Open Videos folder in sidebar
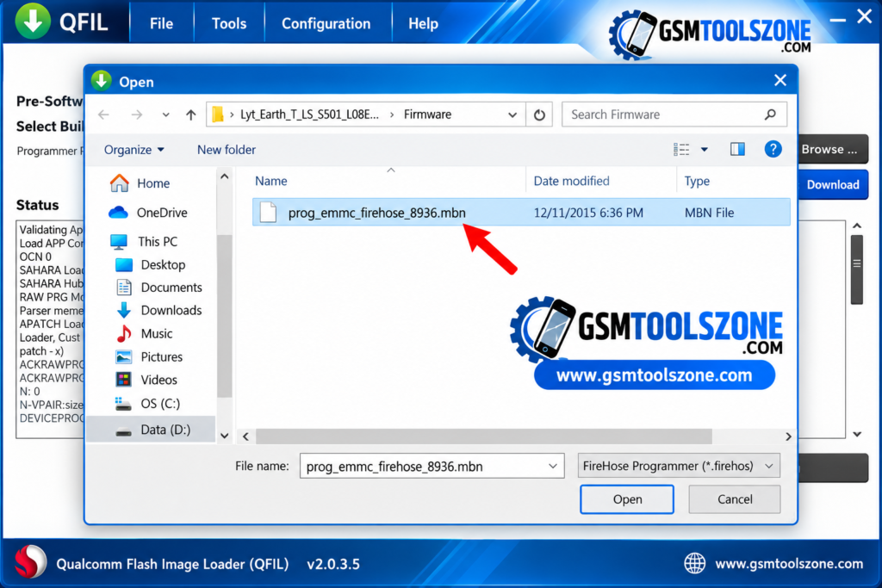The image size is (882, 588). pos(158,380)
